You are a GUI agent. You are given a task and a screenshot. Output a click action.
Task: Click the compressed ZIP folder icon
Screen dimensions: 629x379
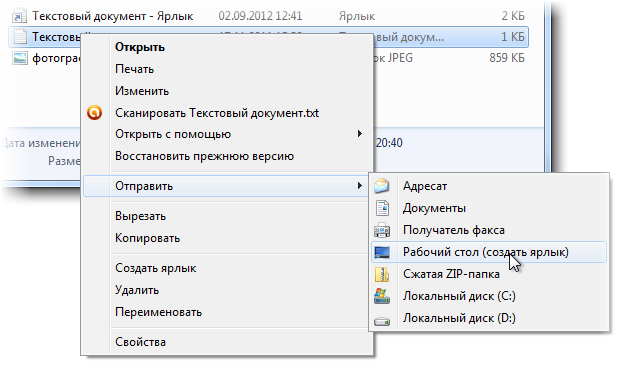pos(382,274)
